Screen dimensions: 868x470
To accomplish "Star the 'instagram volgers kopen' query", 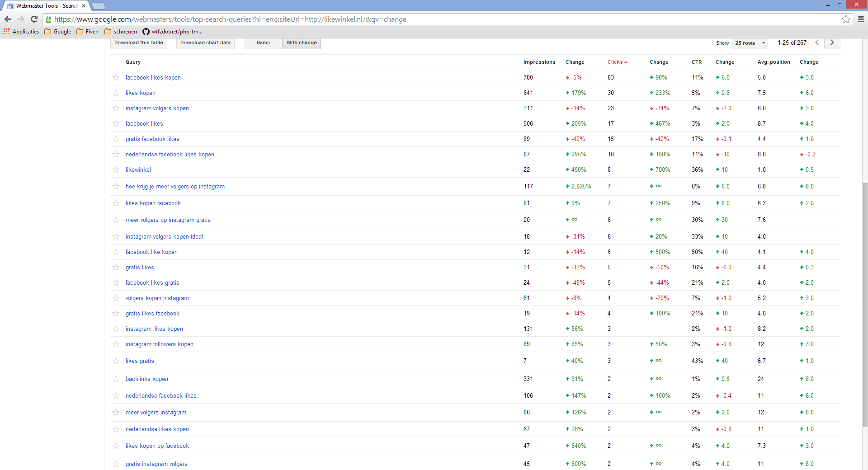I will click(x=116, y=108).
